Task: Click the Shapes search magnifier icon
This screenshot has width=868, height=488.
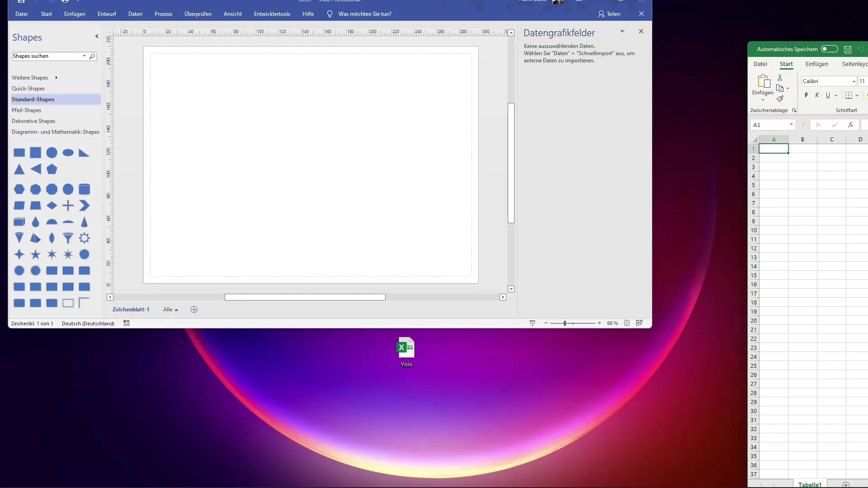Action: tap(92, 56)
